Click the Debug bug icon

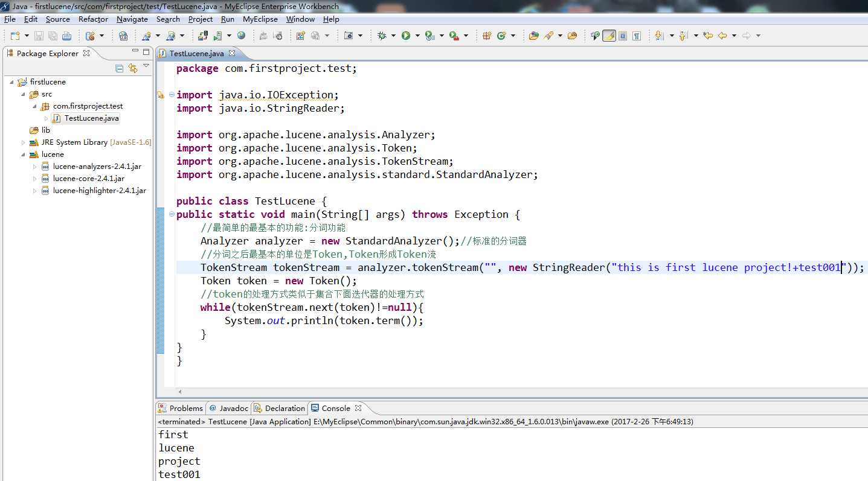tap(382, 36)
